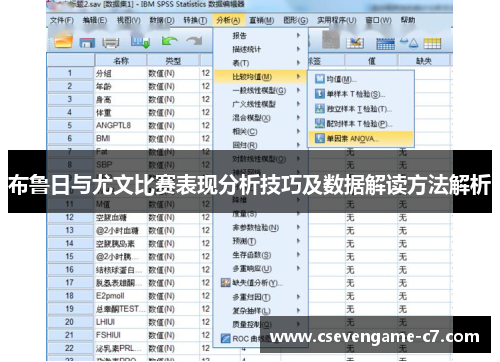This screenshot has height=362, width=500.
Task: Expand the 表(T) submenu arrow
Action: pyautogui.click(x=298, y=63)
